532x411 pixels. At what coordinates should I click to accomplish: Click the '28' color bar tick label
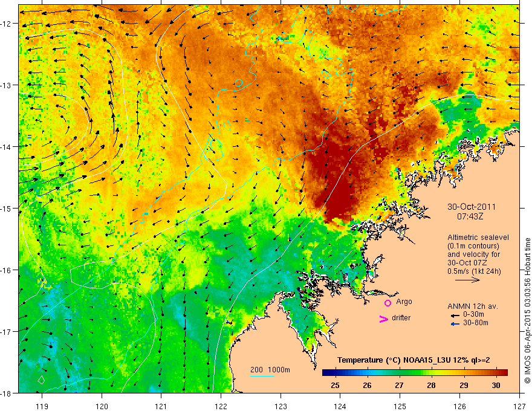[x=431, y=385]
